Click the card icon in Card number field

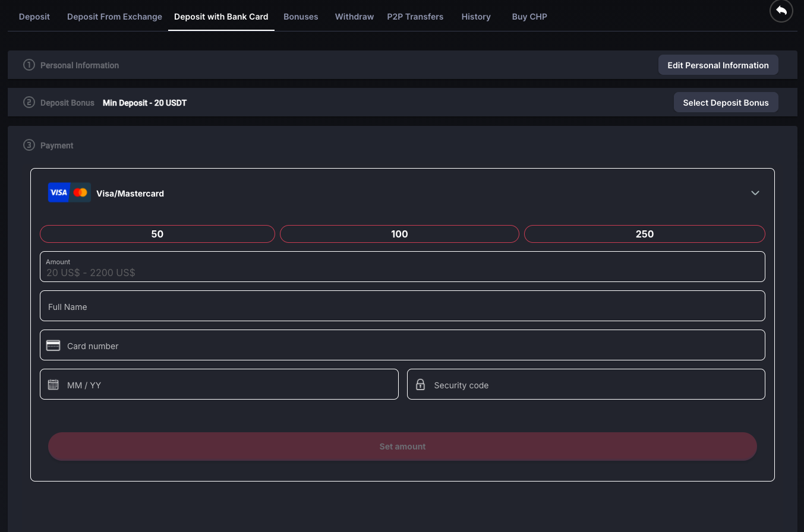pos(53,345)
